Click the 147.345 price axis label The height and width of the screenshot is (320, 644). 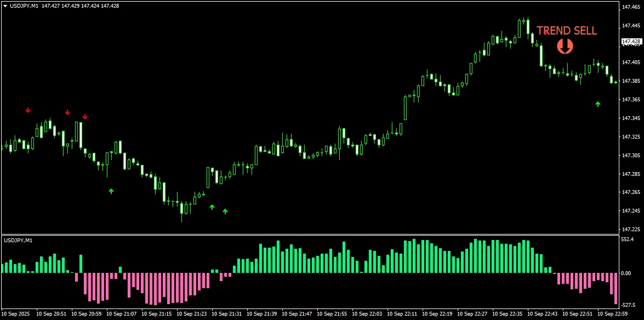631,118
